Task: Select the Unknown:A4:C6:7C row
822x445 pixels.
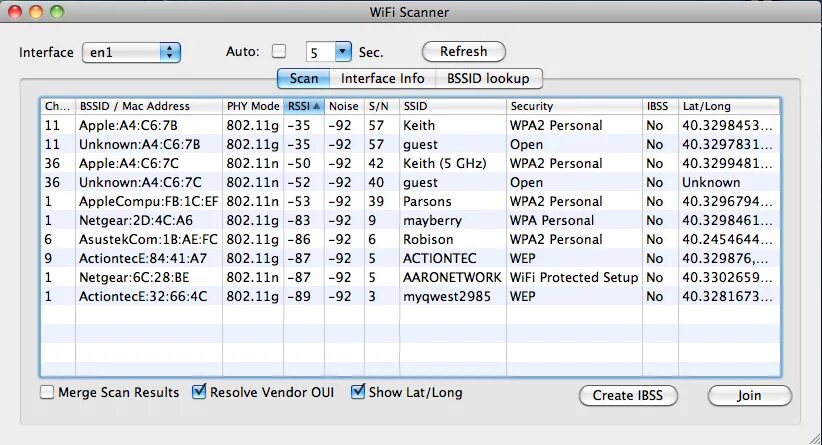Action: (410, 182)
